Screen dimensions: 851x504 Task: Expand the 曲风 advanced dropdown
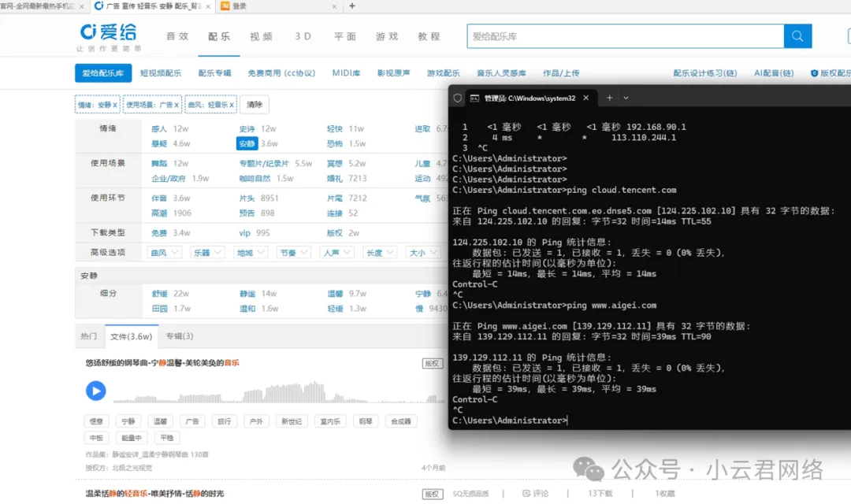coord(165,253)
